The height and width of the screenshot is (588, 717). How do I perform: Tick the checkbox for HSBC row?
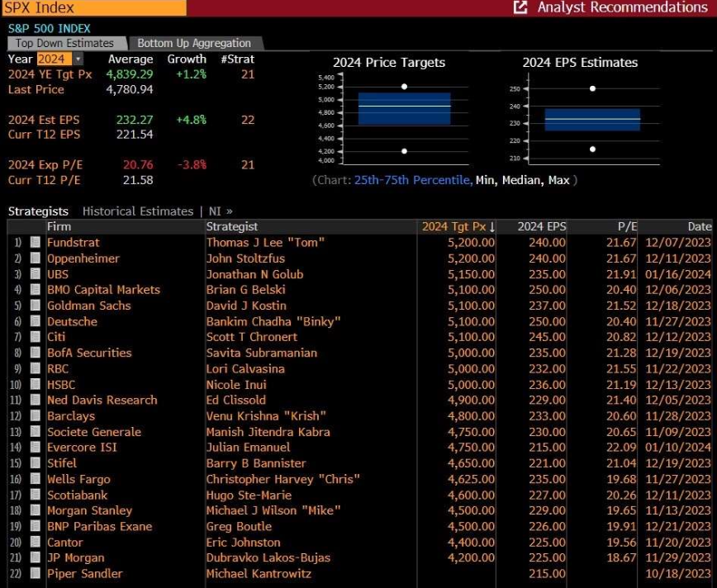[x=36, y=384]
